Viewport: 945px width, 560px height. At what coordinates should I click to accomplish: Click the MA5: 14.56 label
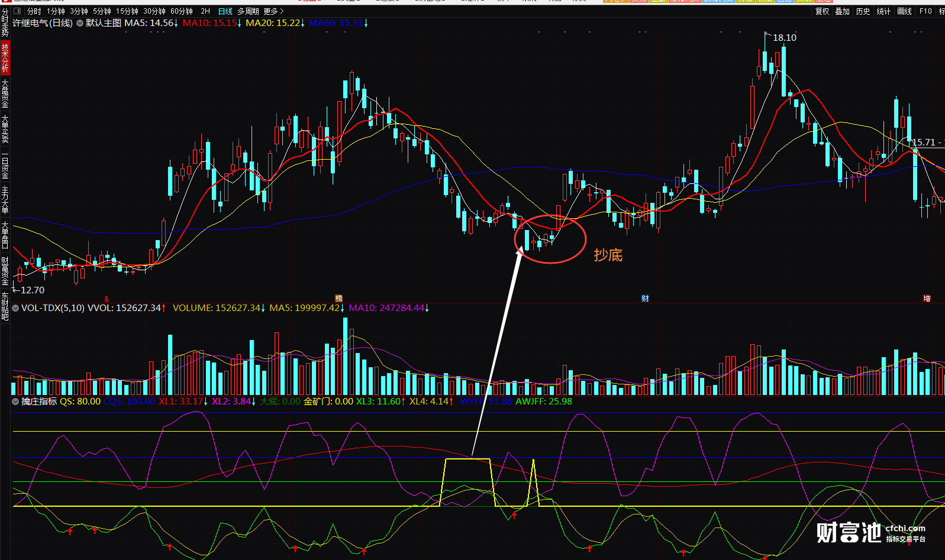pyautogui.click(x=149, y=23)
